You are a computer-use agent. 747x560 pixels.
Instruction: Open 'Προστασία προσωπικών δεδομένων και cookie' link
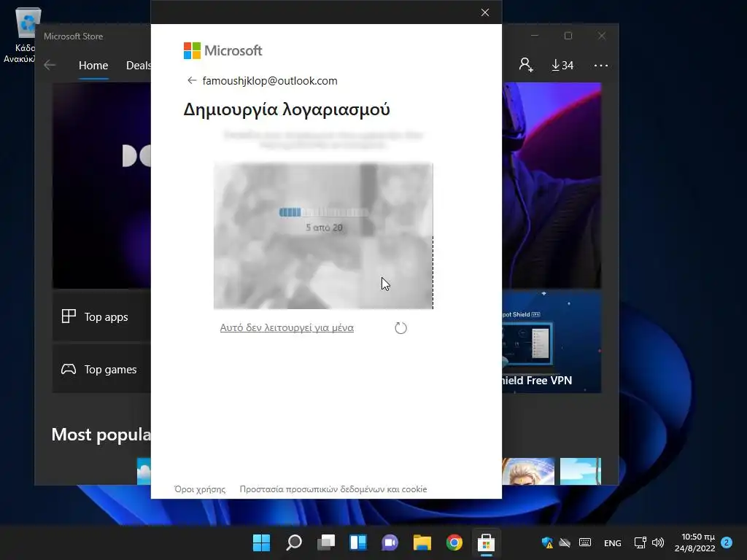coord(333,489)
